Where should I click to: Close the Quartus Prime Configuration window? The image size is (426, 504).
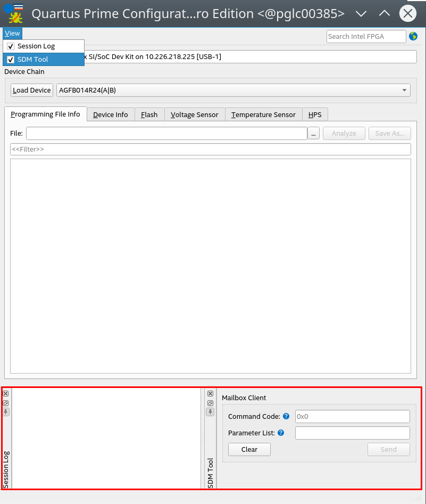(x=408, y=13)
